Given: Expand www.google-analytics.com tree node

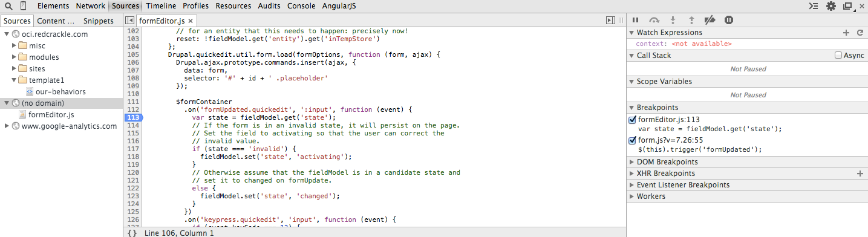Looking at the screenshot, I should pyautogui.click(x=7, y=126).
